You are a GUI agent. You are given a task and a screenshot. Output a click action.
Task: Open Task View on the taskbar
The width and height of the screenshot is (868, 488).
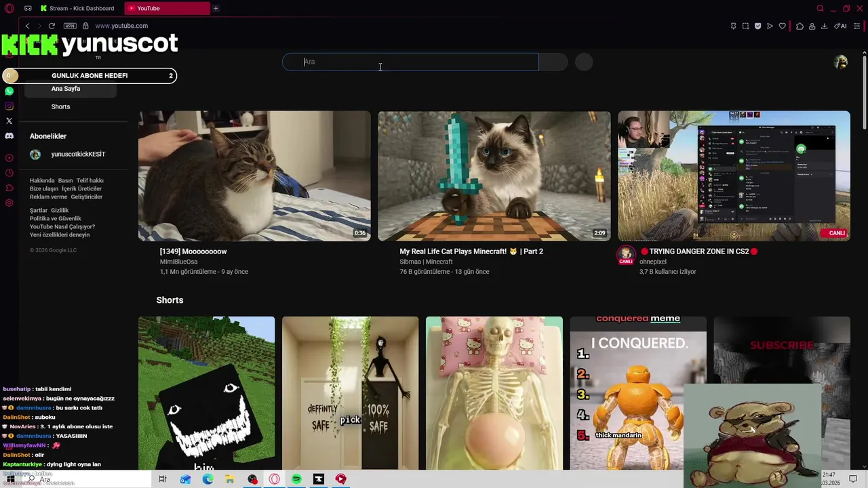[163, 479]
